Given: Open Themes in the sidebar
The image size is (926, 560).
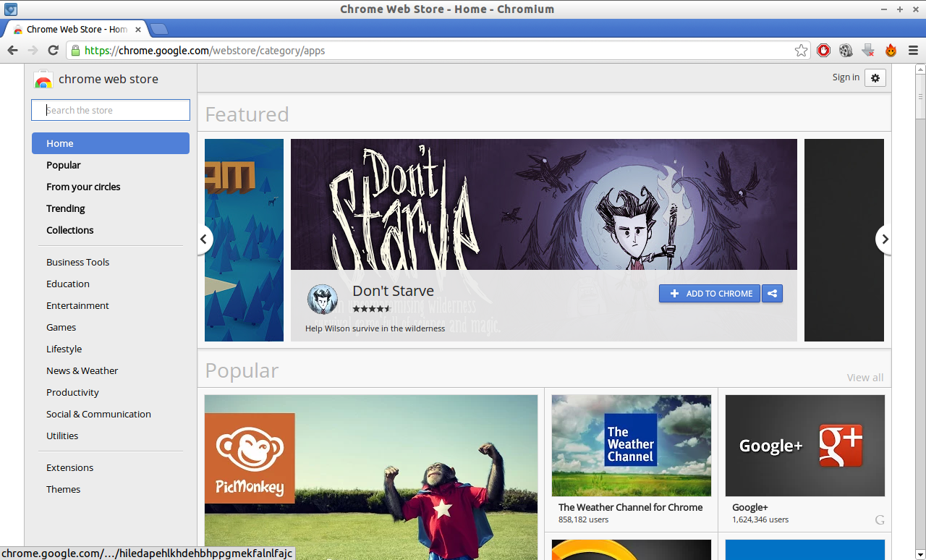Looking at the screenshot, I should [x=64, y=489].
